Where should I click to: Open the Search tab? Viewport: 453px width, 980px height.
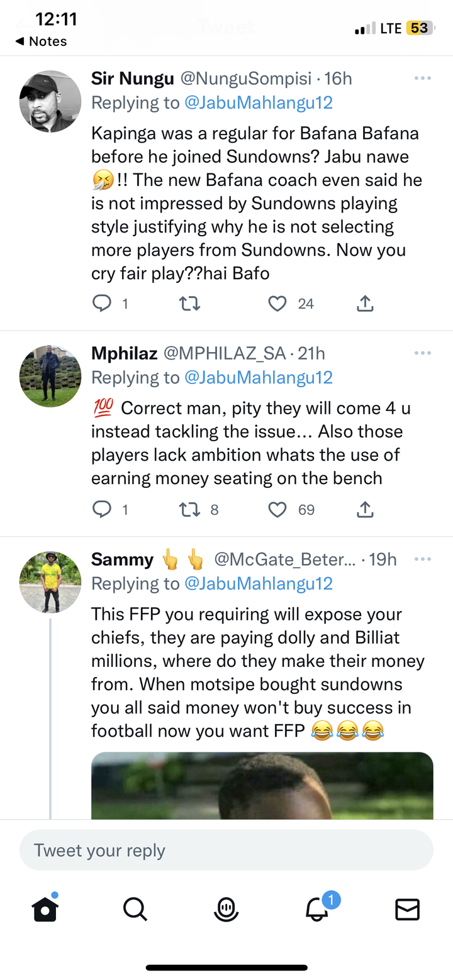135,909
